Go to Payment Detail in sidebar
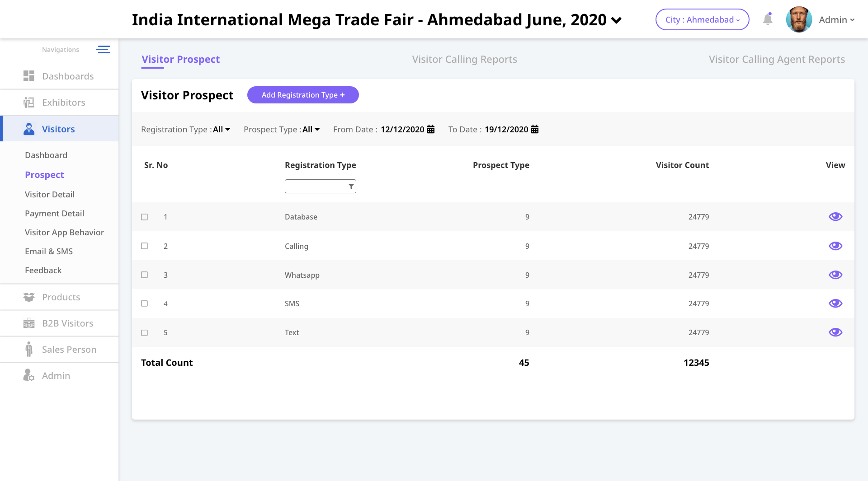 click(54, 214)
